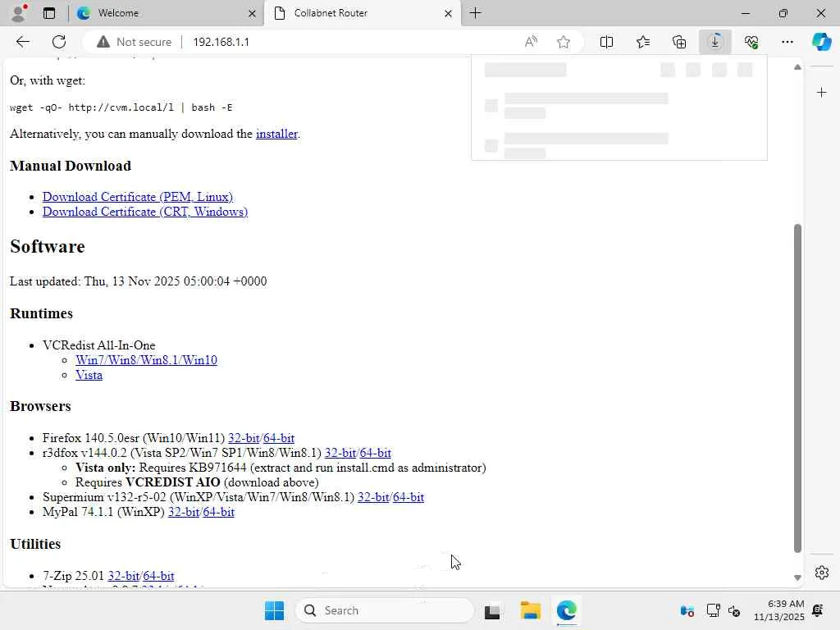This screenshot has height=630, width=840.
Task: Open the installer link
Action: pyautogui.click(x=276, y=134)
